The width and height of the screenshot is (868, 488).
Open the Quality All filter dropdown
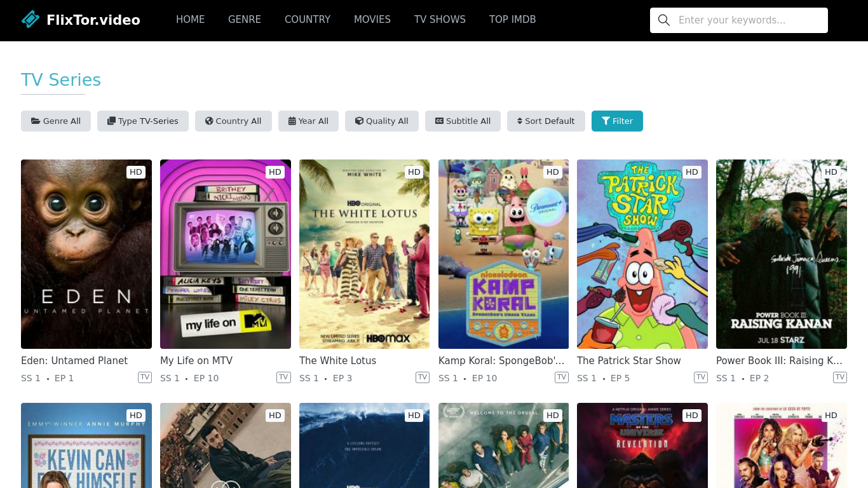(382, 121)
